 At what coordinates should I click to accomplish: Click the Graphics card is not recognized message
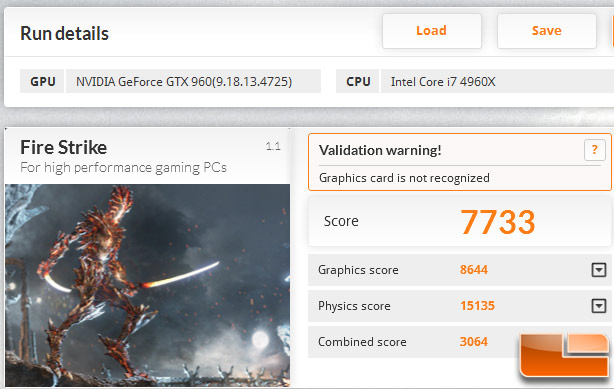click(x=404, y=178)
